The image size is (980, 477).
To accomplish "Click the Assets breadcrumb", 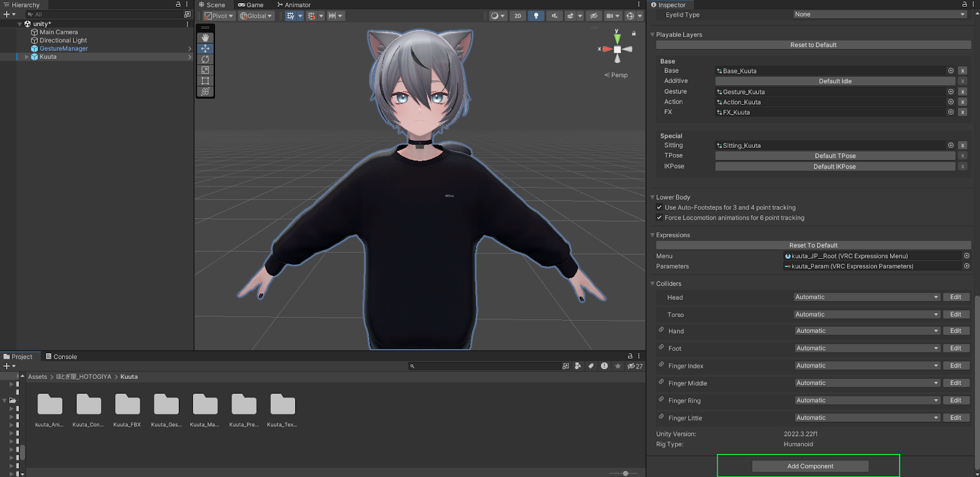I will pos(37,376).
